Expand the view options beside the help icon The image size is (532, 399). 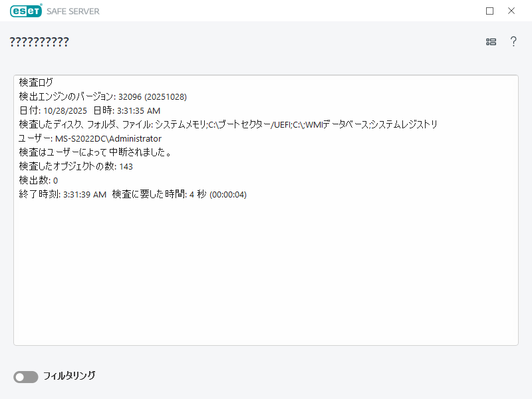491,41
